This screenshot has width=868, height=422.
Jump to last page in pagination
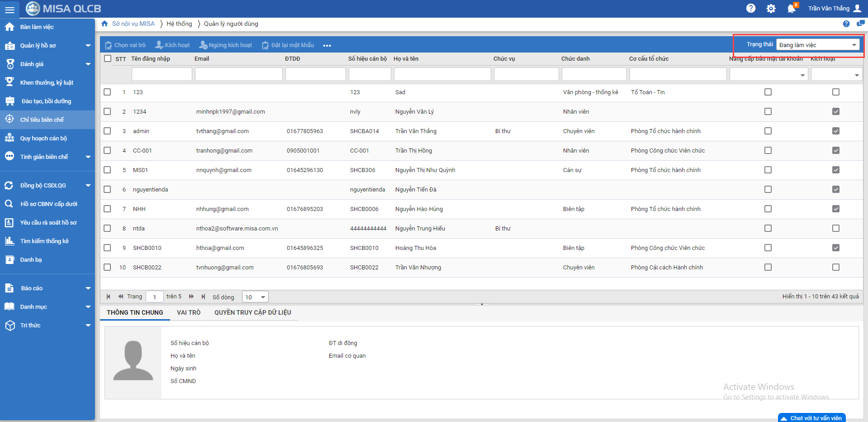[x=203, y=297]
